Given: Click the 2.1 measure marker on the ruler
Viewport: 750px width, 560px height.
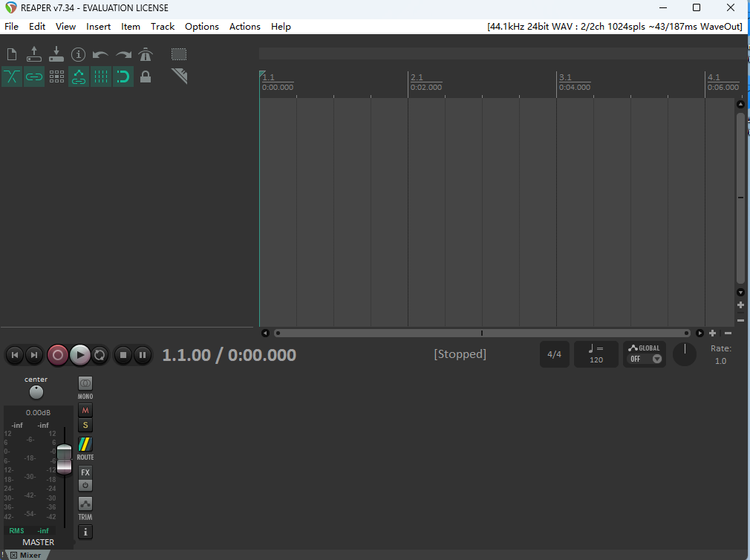Looking at the screenshot, I should coord(417,77).
